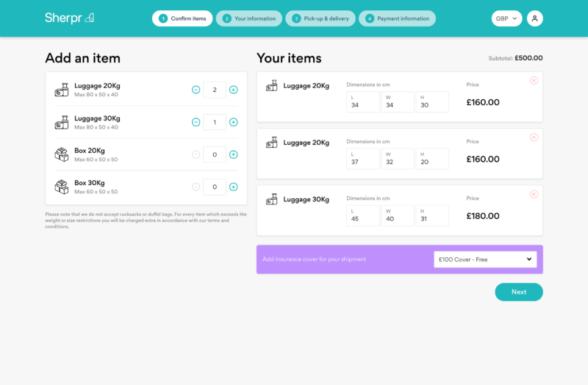This screenshot has height=385, width=588.
Task: Click 'Add Insurance cover for your shipment' text
Action: tap(315, 259)
